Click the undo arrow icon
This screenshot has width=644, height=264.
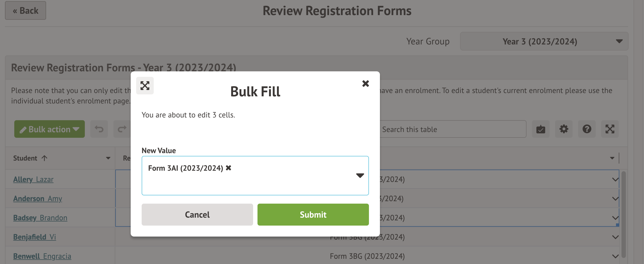pyautogui.click(x=99, y=129)
